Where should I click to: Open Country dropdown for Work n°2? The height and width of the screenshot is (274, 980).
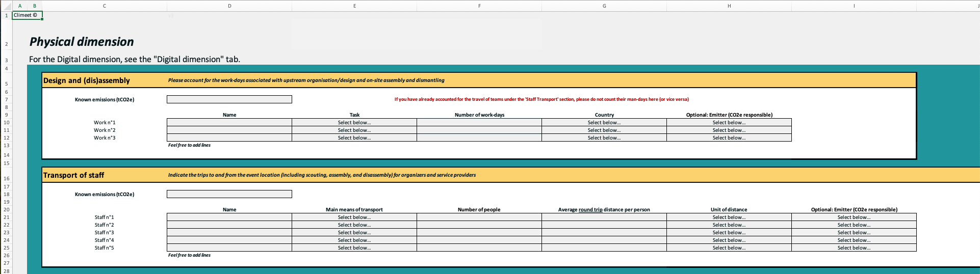tap(604, 130)
